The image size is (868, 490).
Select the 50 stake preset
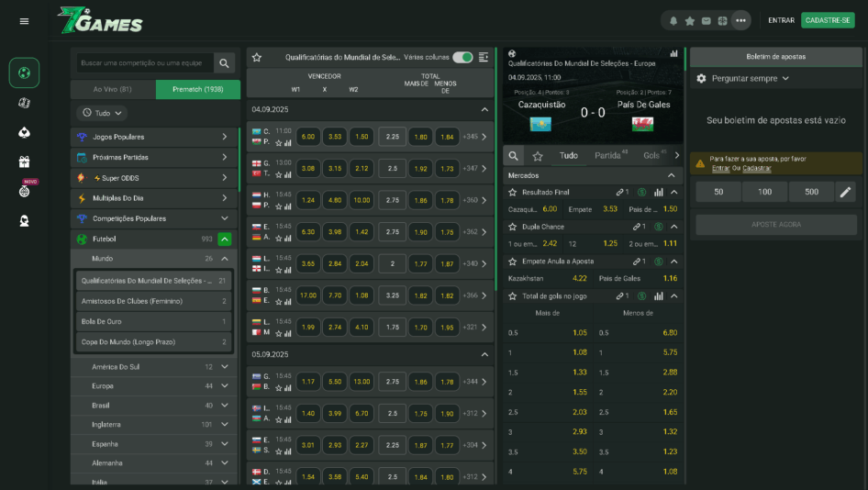point(718,192)
